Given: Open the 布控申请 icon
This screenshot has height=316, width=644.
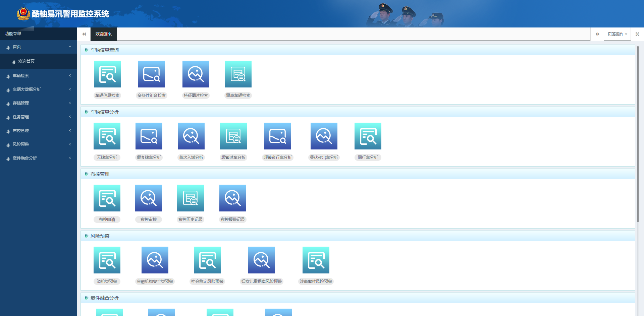Looking at the screenshot, I should (x=107, y=198).
